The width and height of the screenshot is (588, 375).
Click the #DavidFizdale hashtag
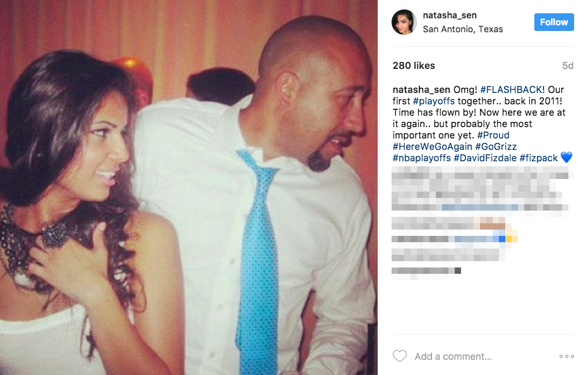tap(485, 158)
